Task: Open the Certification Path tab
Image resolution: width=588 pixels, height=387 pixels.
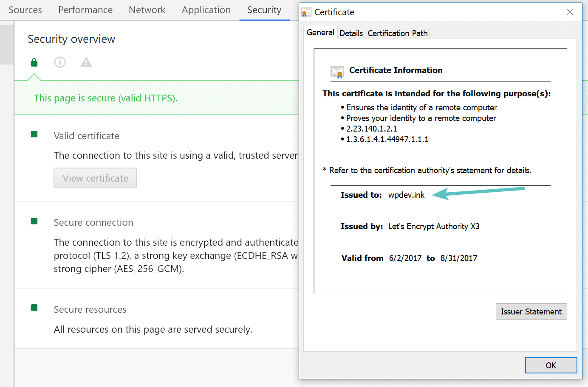Action: (397, 33)
